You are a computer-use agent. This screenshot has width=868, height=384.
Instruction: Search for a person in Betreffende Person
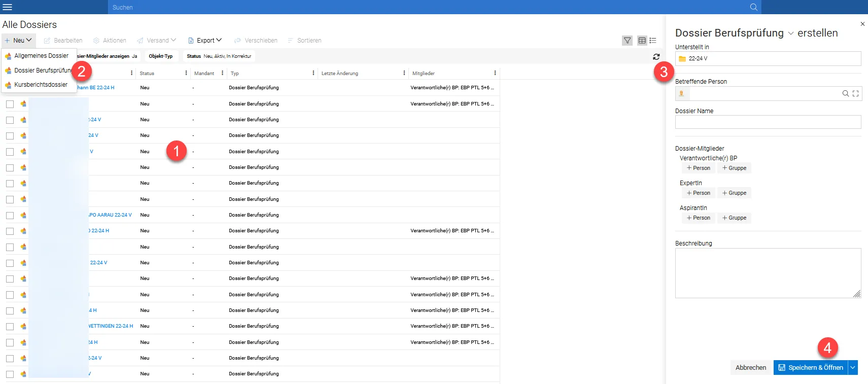[x=846, y=93]
